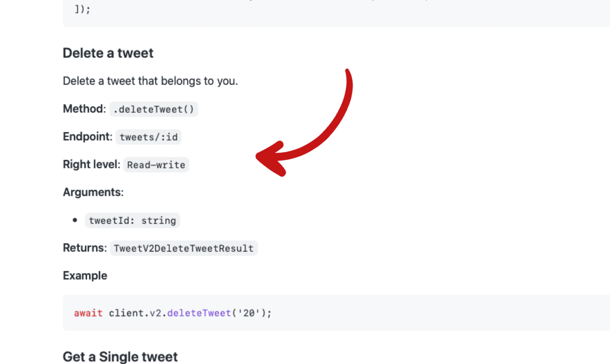Click the red "await" keyword in the example
The image size is (610, 364).
(x=88, y=313)
